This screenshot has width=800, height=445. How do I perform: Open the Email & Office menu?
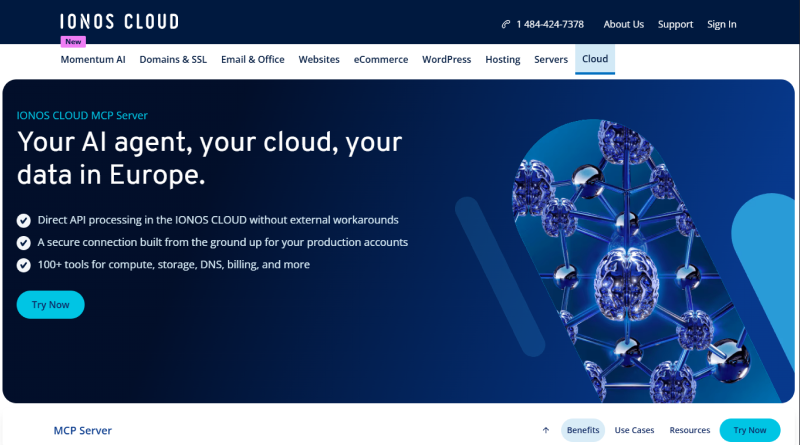[253, 59]
